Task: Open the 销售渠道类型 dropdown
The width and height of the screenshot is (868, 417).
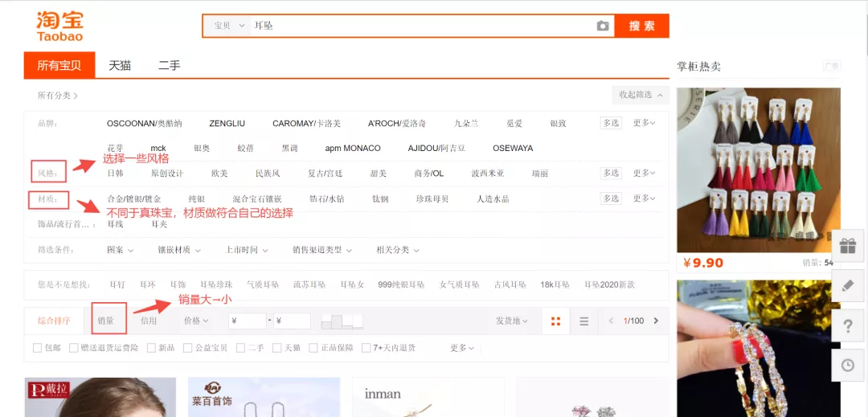Action: (322, 250)
